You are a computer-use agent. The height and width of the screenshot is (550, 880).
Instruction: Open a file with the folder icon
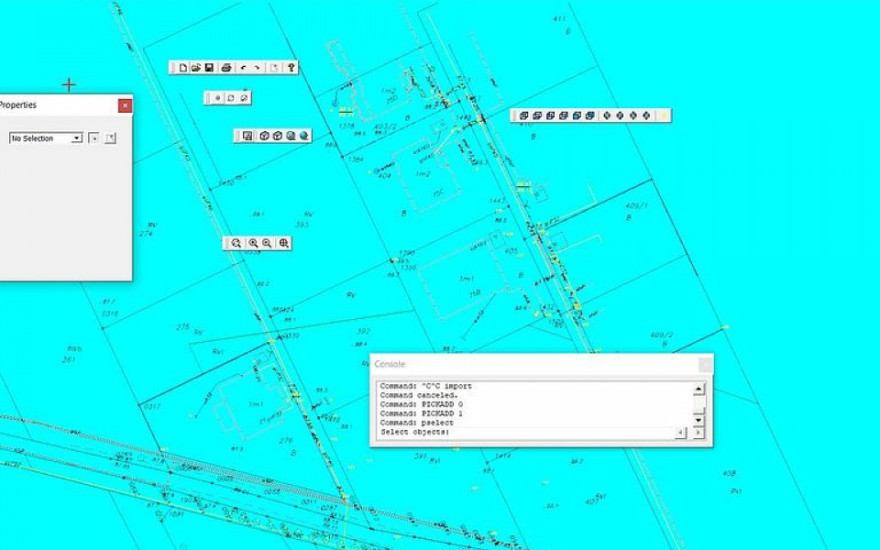click(196, 68)
